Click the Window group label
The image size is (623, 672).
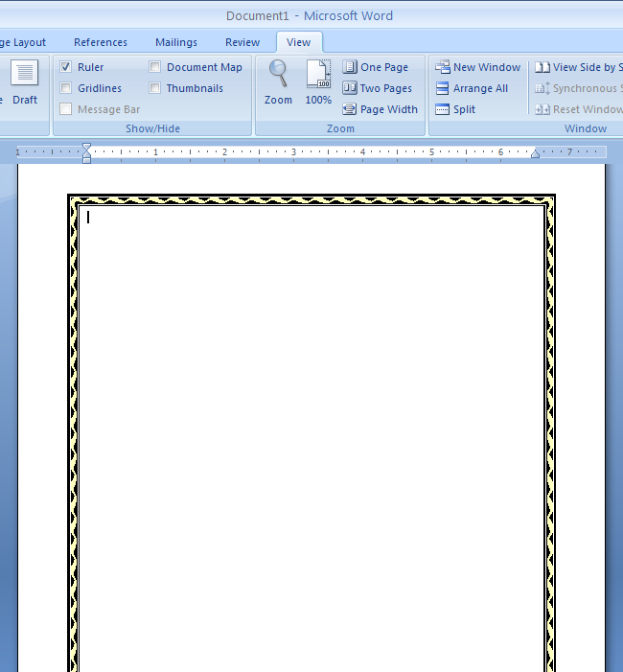[586, 128]
